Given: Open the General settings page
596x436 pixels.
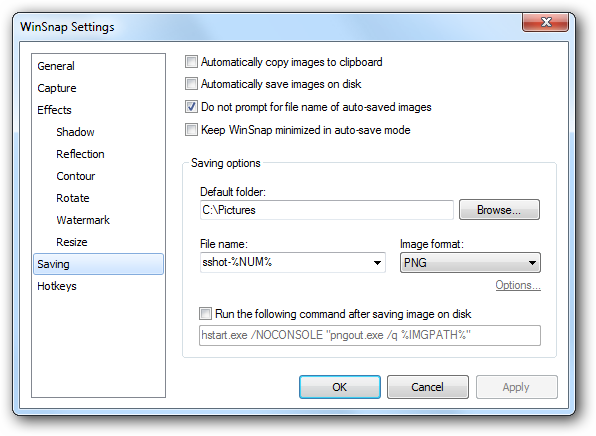Looking at the screenshot, I should (x=56, y=66).
